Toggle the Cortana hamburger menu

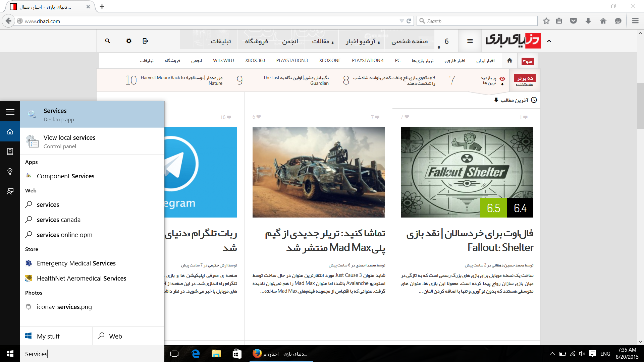click(x=10, y=112)
